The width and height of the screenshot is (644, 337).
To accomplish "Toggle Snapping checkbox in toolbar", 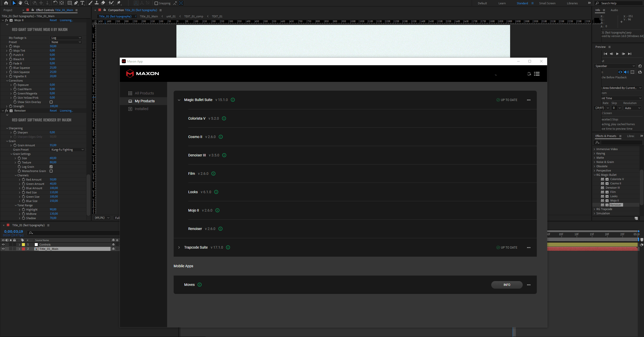I will pos(156,3).
